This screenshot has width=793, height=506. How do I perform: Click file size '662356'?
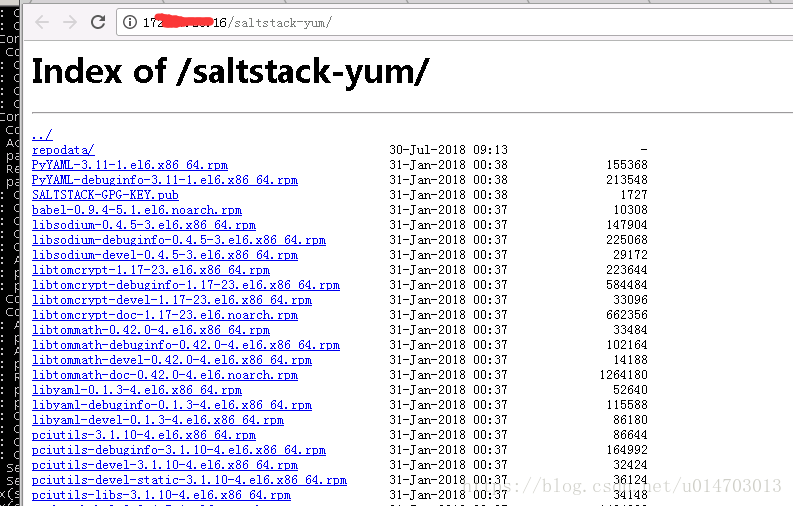627,315
